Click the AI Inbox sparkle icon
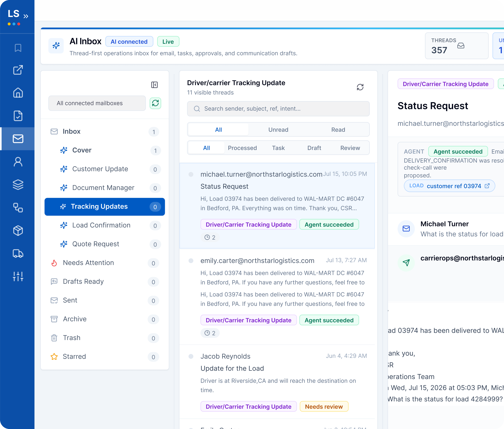Image resolution: width=504 pixels, height=429 pixels. (56, 45)
